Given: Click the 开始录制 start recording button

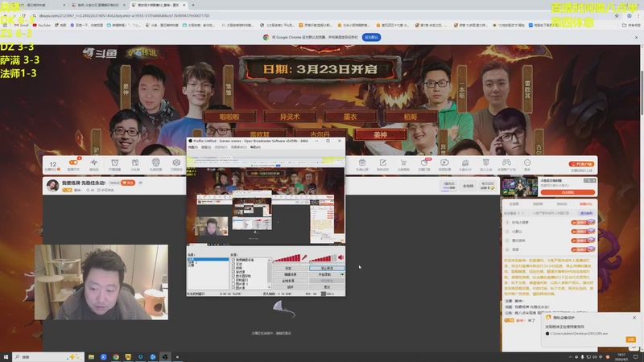Looking at the screenshot, I should point(324,274).
